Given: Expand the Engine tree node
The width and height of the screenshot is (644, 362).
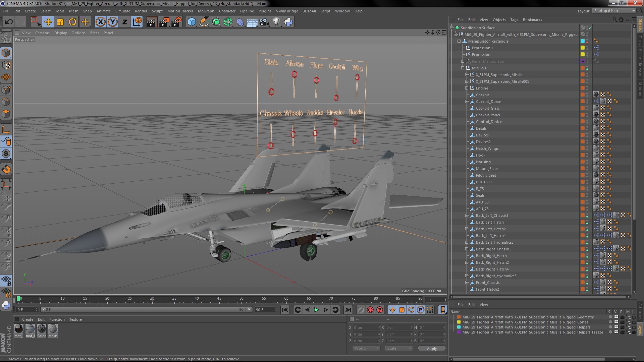Looking at the screenshot, I should 467,88.
